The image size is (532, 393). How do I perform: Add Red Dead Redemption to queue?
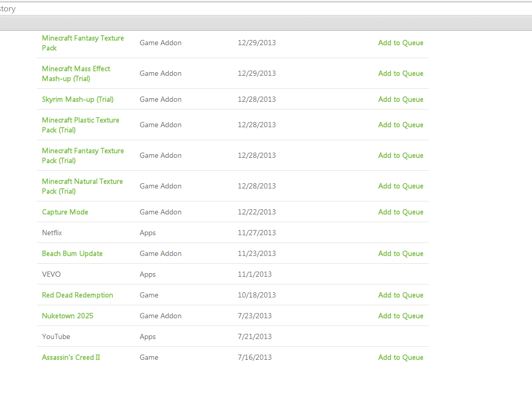coord(401,295)
